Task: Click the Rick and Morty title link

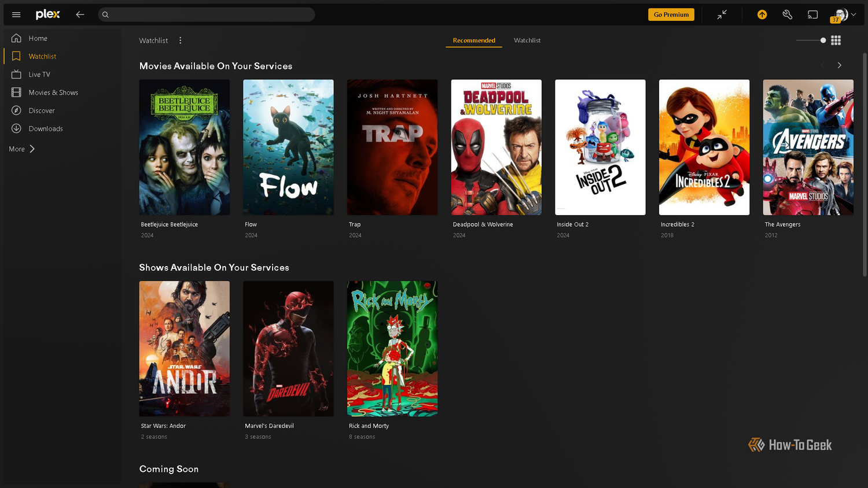Action: click(x=369, y=426)
